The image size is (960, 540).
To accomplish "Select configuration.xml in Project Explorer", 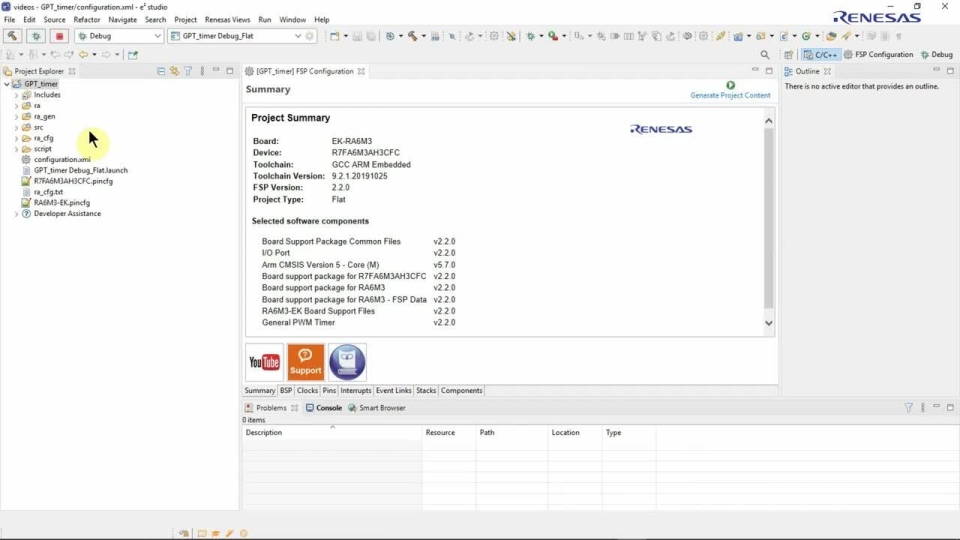I will coord(61,160).
